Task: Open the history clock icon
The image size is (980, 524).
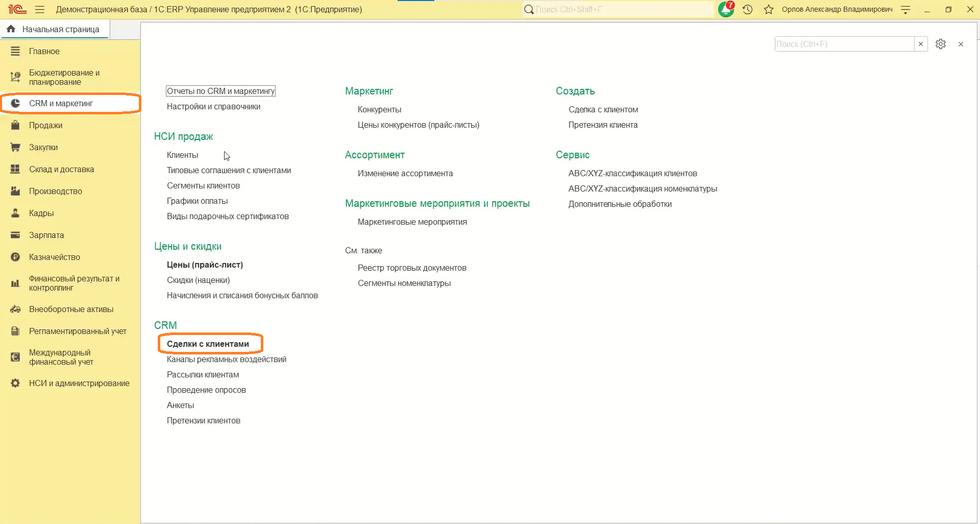Action: click(x=748, y=9)
